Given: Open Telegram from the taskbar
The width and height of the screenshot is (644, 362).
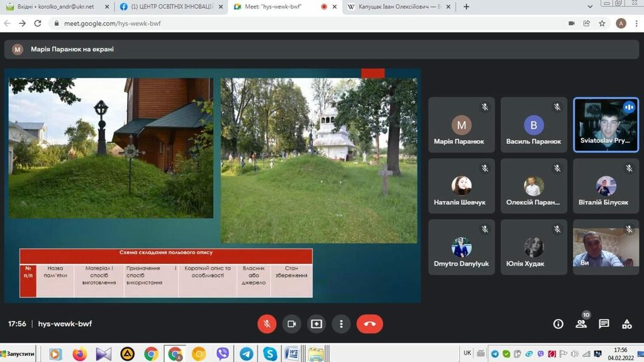Looking at the screenshot, I should 247,354.
